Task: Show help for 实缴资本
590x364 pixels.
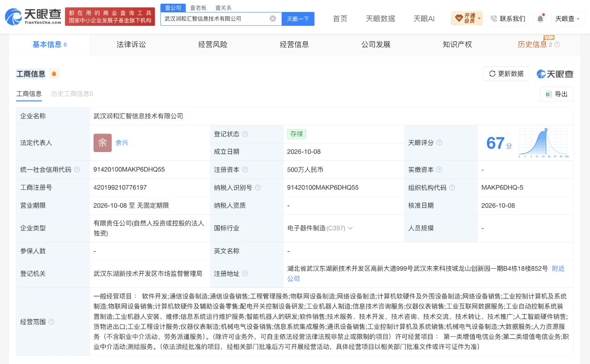Action: [439, 170]
